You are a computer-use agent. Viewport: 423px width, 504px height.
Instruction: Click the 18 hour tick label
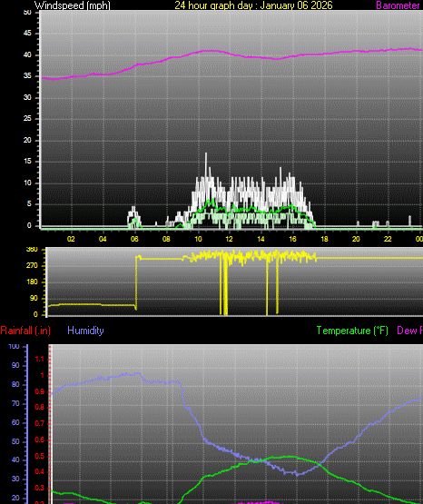pos(324,239)
